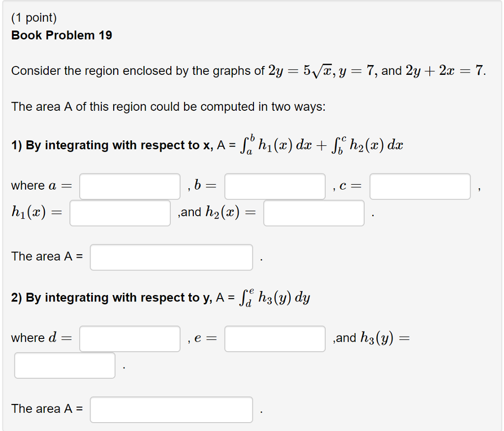504x431 pixels.
Task: Click the first Area A answer field
Action: pyautogui.click(x=171, y=257)
